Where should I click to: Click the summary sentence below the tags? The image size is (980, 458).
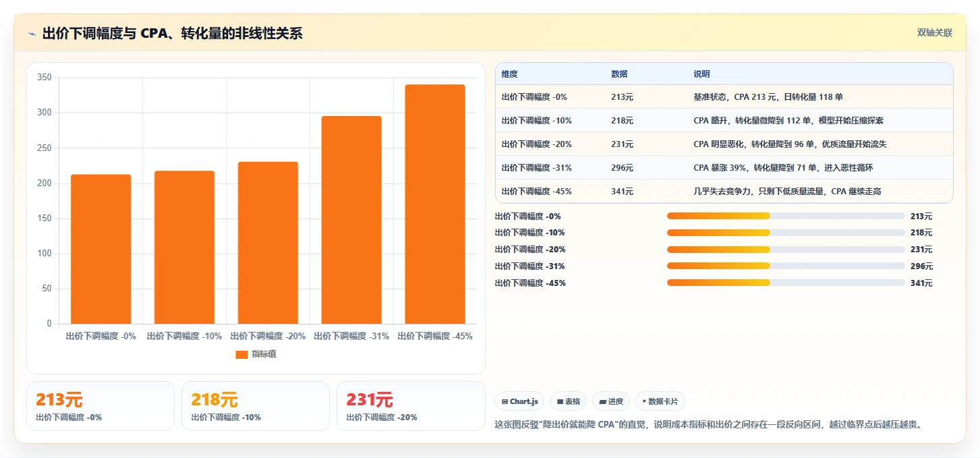point(708,425)
